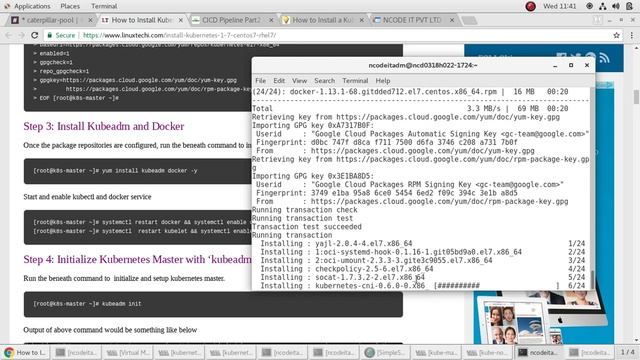Switch to '[Virtual M...' taskbar window

point(128,352)
